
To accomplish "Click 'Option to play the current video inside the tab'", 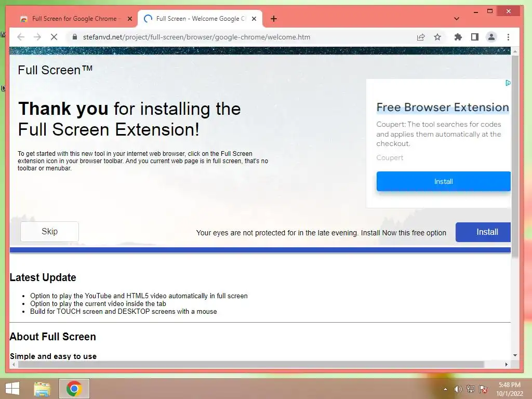I will (x=98, y=303).
